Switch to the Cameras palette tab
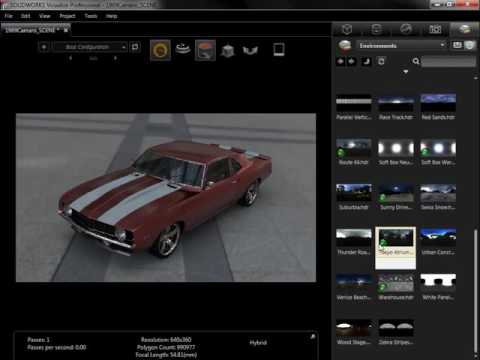 pos(435,29)
